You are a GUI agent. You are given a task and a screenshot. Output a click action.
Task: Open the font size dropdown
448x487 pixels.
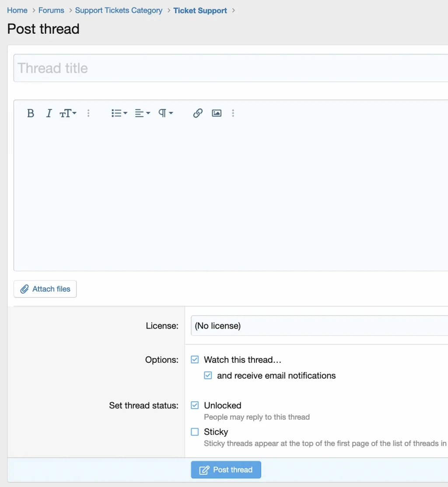[x=68, y=113]
